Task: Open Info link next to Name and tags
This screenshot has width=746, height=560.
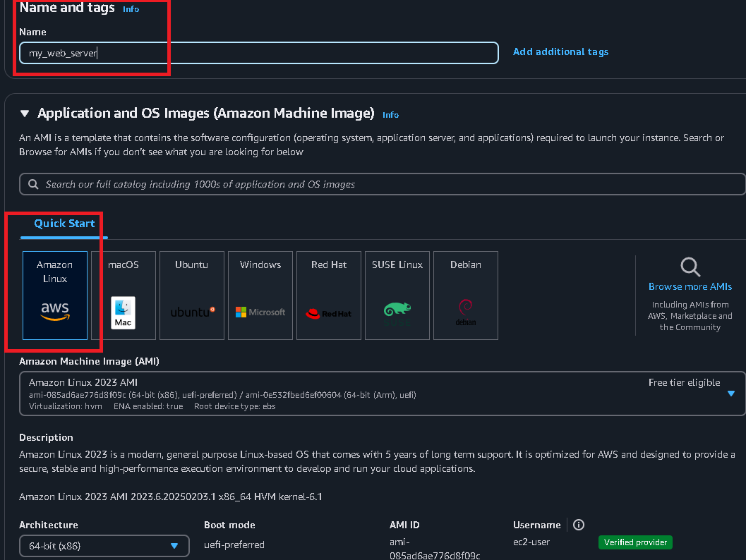Action: (131, 9)
